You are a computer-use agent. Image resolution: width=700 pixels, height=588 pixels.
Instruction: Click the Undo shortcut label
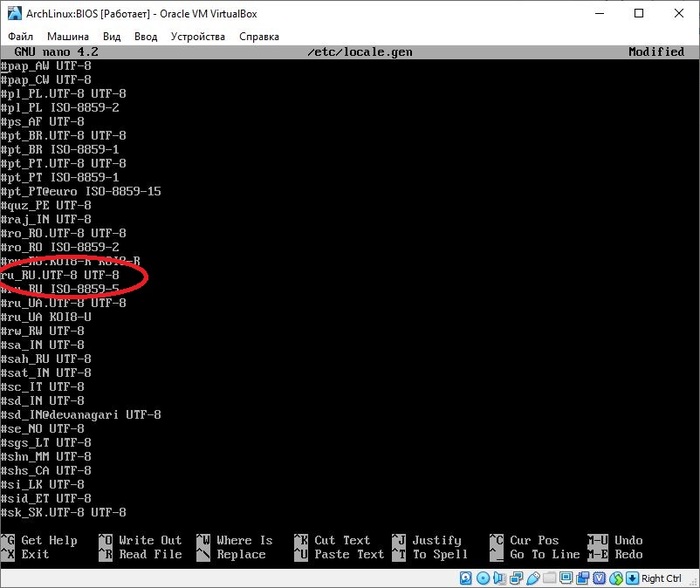pos(629,540)
